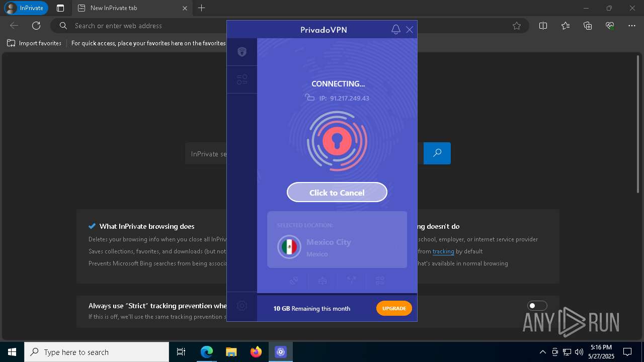The image size is (644, 362).
Task: Open a new tab with plus button
Action: pyautogui.click(x=202, y=8)
